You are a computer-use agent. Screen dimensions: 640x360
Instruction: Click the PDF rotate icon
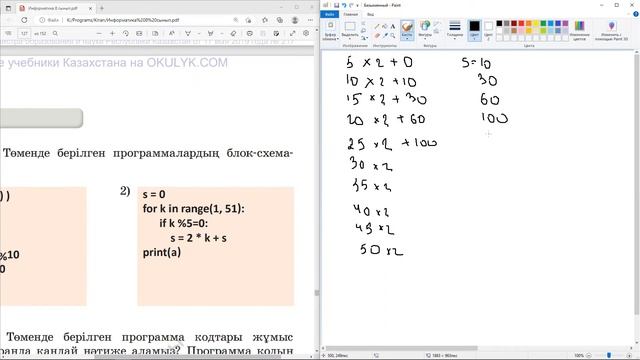point(126,33)
